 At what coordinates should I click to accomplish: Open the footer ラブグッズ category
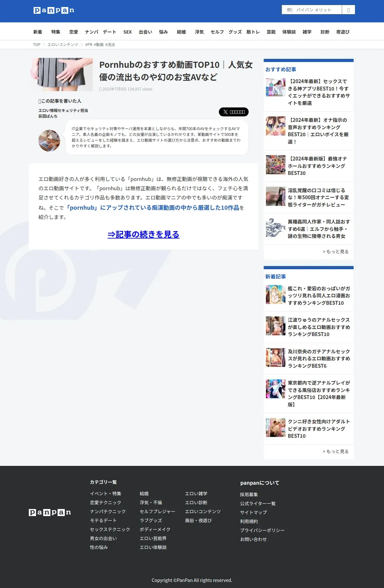151,521
